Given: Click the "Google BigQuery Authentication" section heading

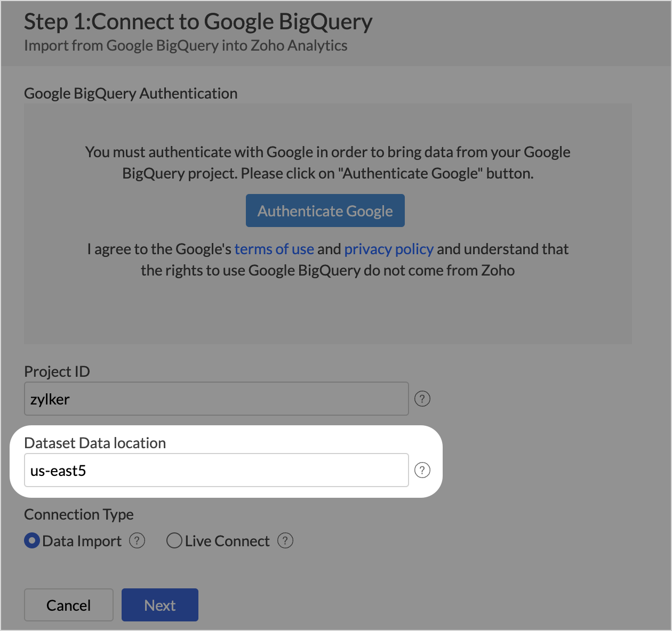Looking at the screenshot, I should 131,93.
